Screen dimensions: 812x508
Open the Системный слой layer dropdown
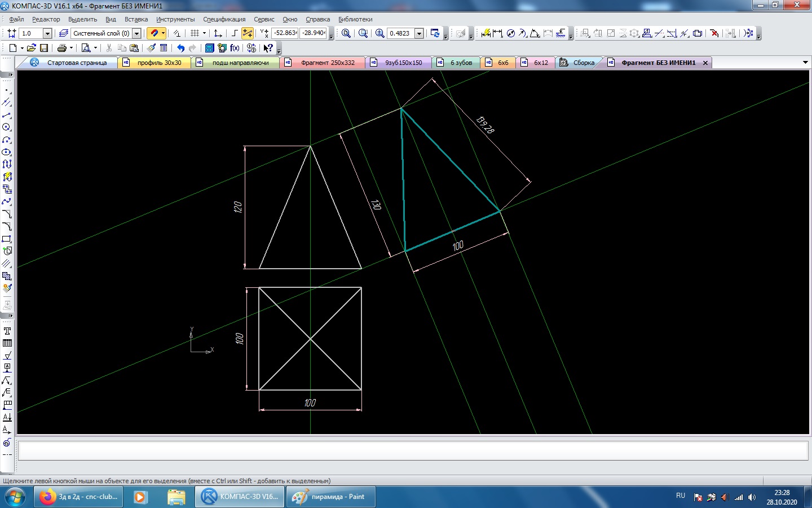[136, 34]
